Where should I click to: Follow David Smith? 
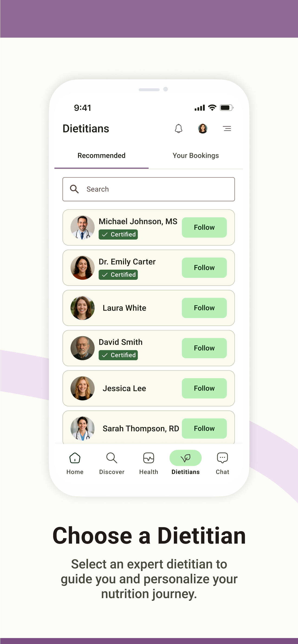(x=204, y=348)
